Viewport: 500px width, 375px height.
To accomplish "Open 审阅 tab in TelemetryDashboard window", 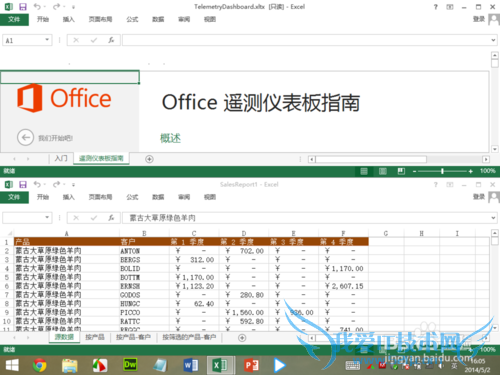I will [x=184, y=19].
